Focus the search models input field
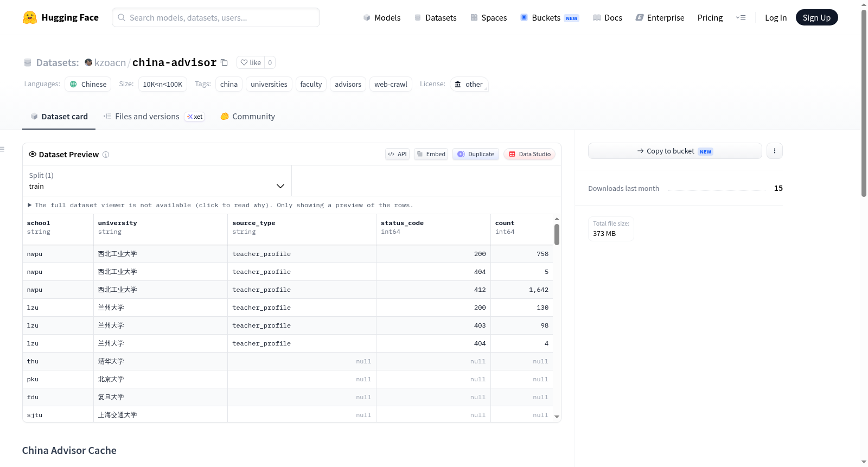This screenshot has height=467, width=868. click(x=216, y=17)
